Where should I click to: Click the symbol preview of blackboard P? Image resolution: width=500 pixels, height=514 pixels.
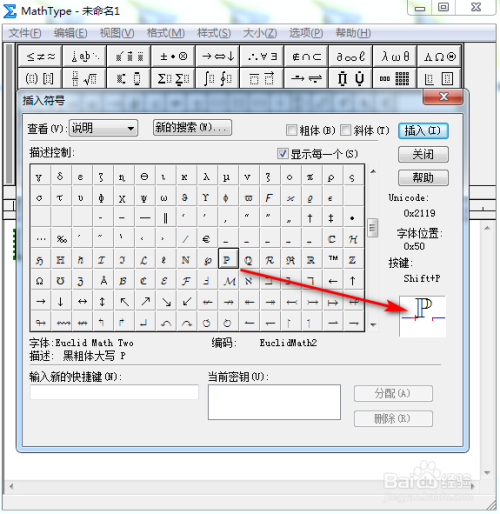click(422, 316)
